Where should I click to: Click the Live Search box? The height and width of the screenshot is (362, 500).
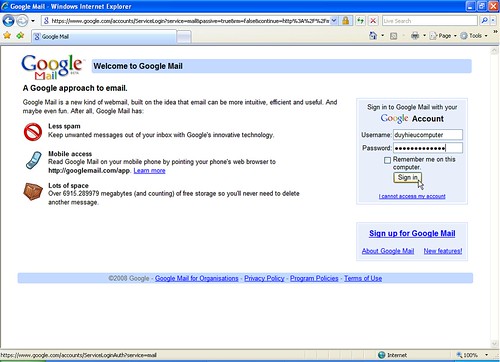(429, 21)
